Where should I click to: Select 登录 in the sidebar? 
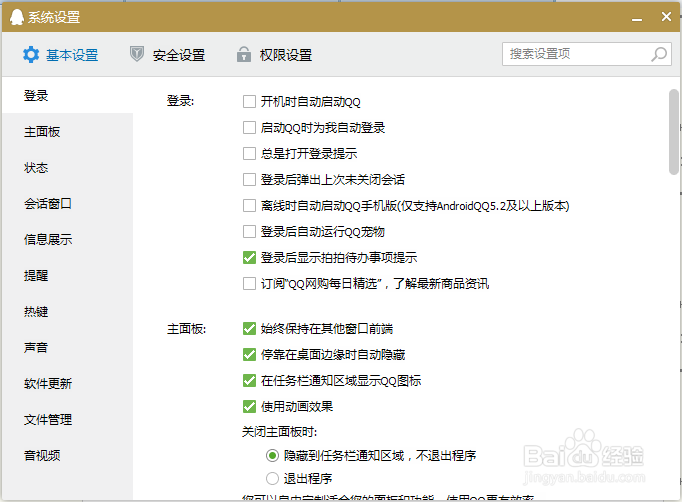coord(67,95)
